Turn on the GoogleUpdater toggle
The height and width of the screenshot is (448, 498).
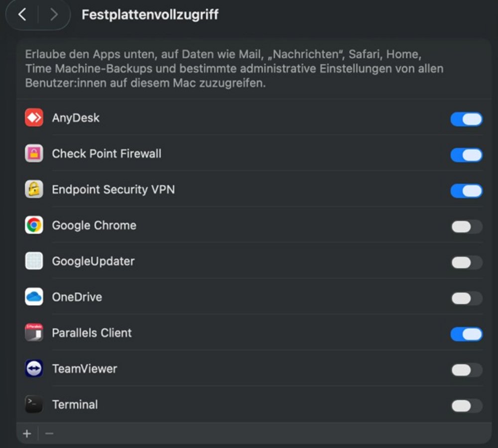[x=466, y=262]
